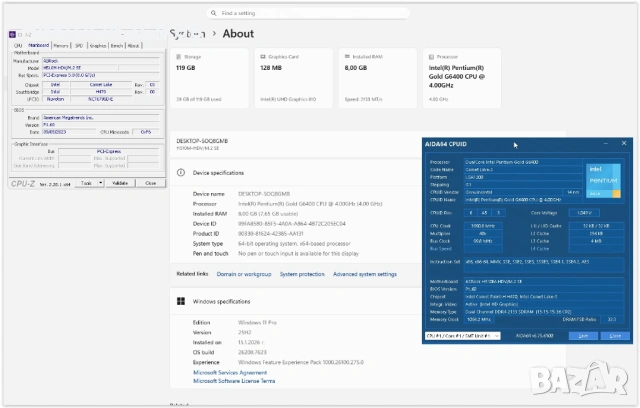Click the Core Voltage value in AIDA64
Viewport: 640px width, 408px height.
coord(584,213)
